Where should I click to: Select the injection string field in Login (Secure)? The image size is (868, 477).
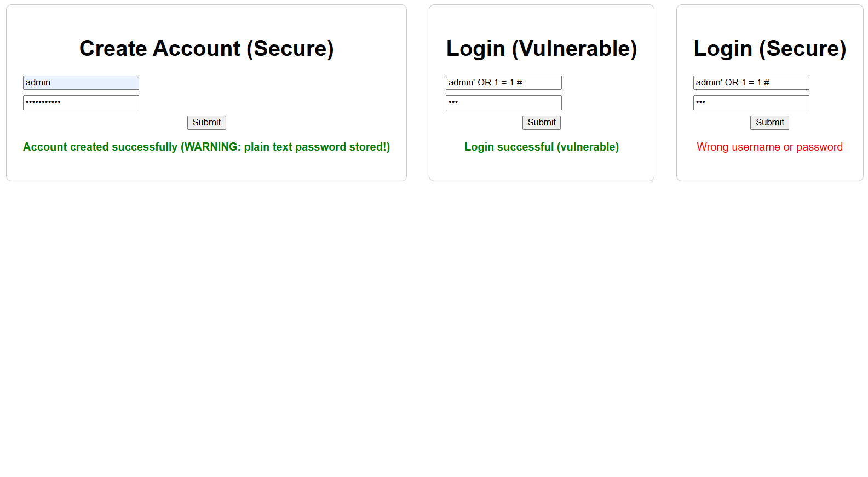coord(751,82)
